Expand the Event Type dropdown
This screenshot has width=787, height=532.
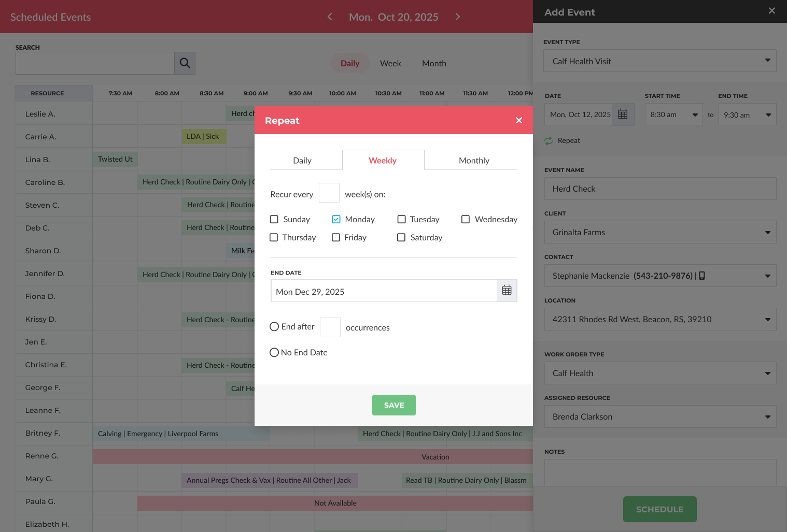[x=659, y=61]
